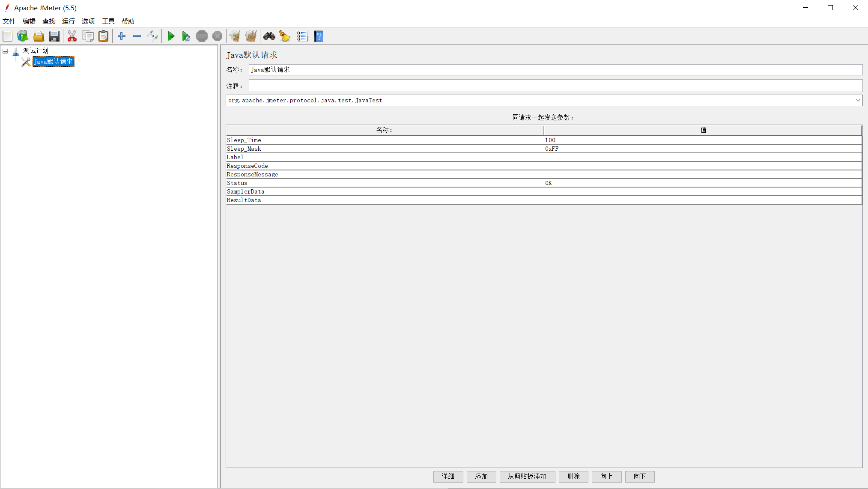Click the Java默认请求 wrench icon in the tree

(26, 62)
